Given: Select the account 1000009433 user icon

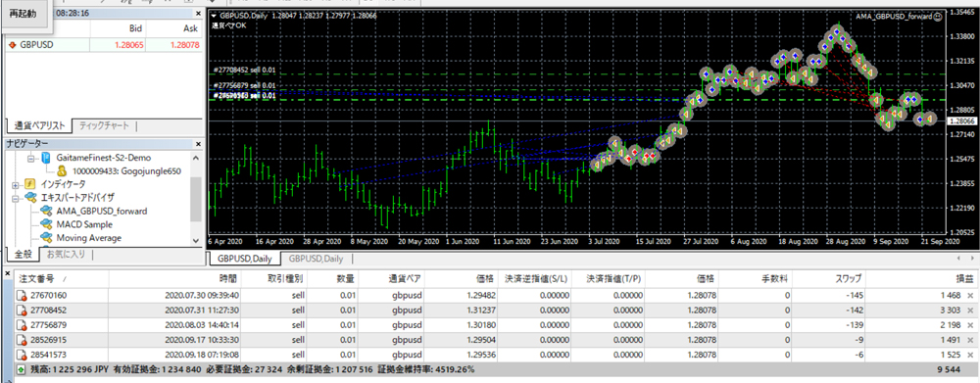Looking at the screenshot, I should (x=62, y=171).
